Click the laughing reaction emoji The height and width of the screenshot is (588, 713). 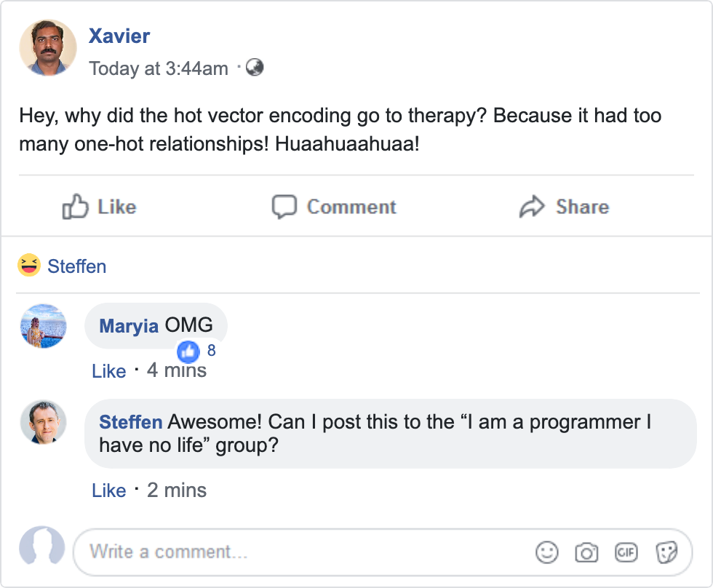[29, 266]
